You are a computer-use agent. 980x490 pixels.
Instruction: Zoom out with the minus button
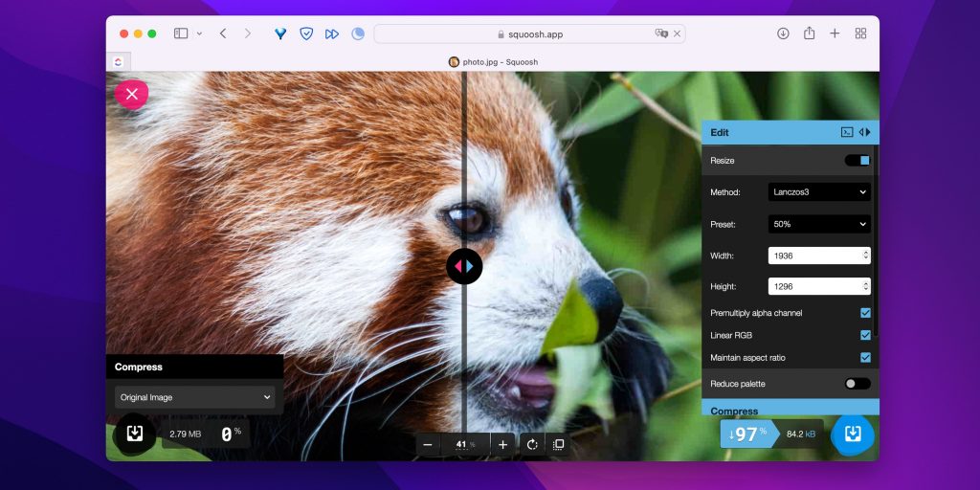coord(428,444)
